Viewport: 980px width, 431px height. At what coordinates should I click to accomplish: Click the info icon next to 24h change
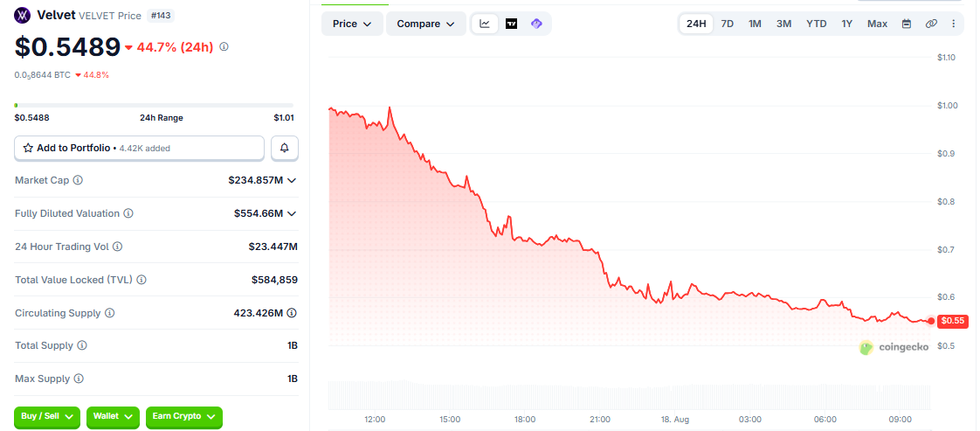click(224, 47)
